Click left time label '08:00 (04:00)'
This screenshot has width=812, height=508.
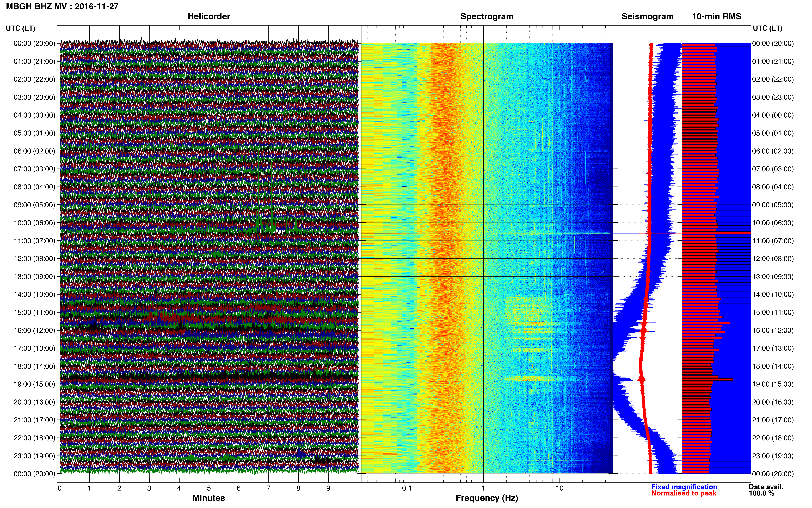[x=34, y=187]
